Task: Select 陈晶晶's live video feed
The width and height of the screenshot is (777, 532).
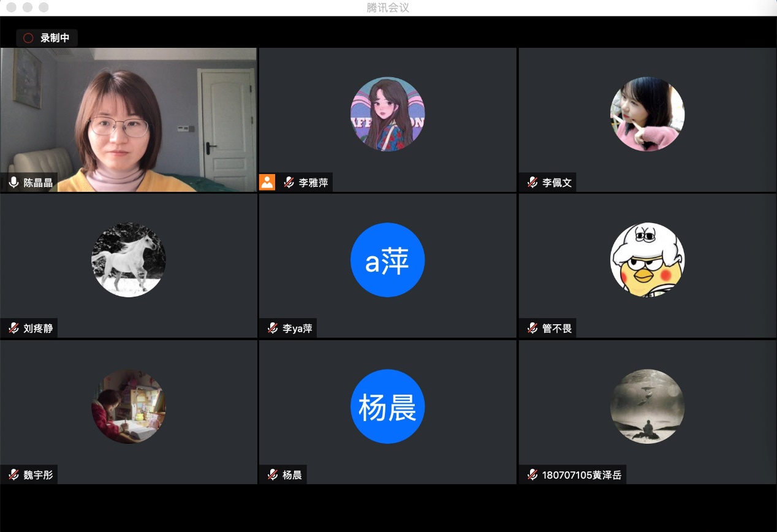Action: coord(129,120)
